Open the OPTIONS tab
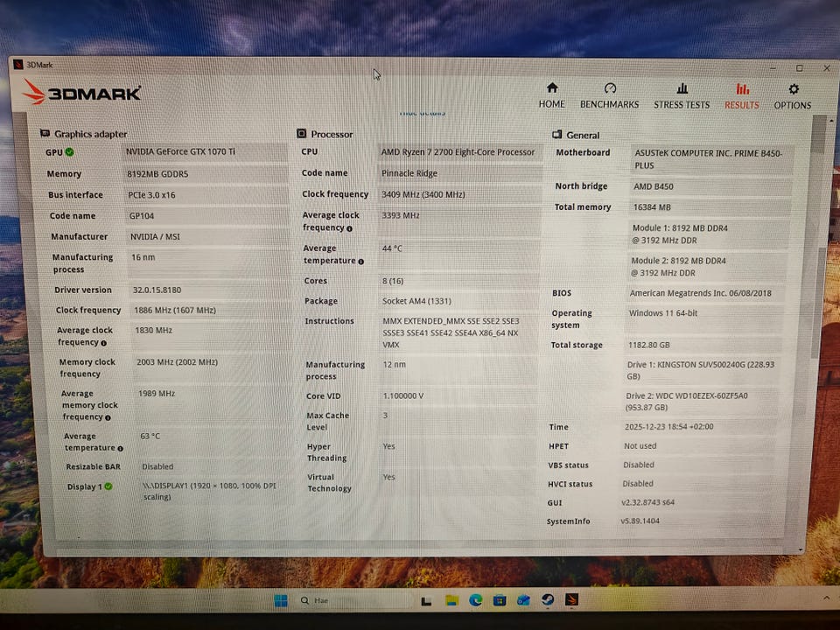 coord(793,97)
